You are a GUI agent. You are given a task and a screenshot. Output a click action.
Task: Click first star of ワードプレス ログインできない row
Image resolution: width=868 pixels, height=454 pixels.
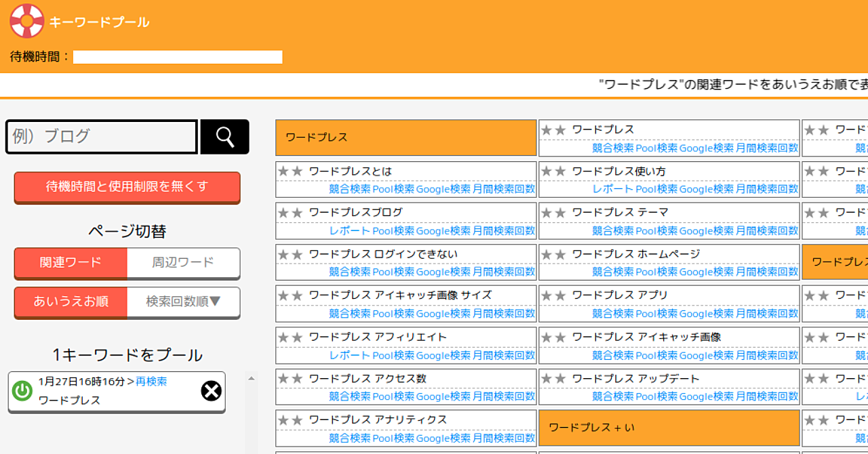(x=283, y=255)
